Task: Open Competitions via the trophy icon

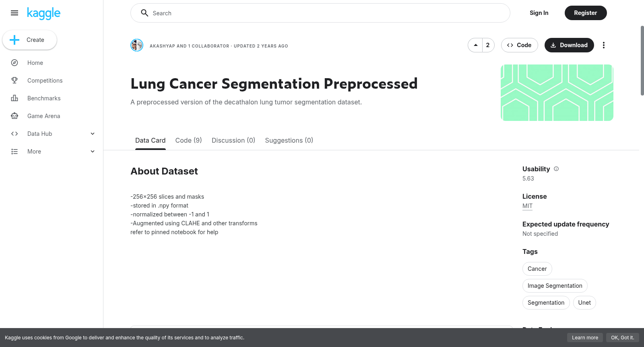Action: click(14, 81)
